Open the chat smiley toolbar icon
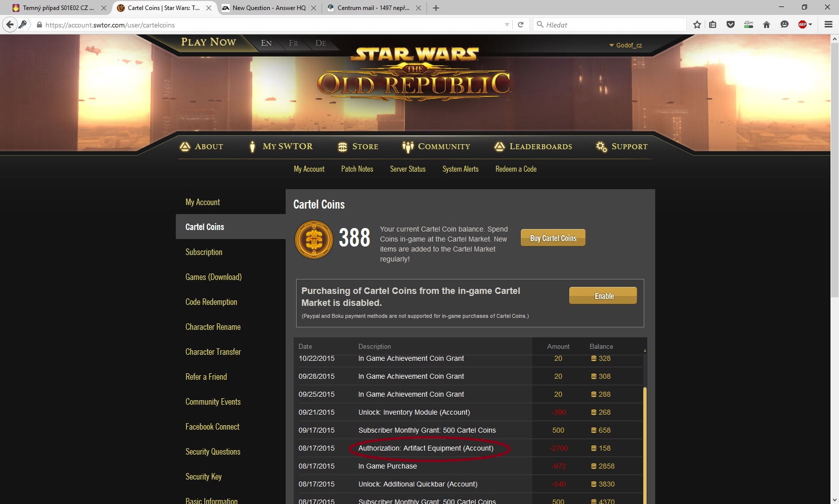The height and width of the screenshot is (504, 839). click(x=785, y=24)
